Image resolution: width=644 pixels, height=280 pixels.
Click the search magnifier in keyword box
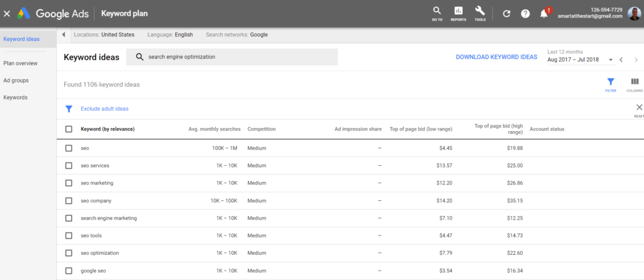(x=140, y=57)
